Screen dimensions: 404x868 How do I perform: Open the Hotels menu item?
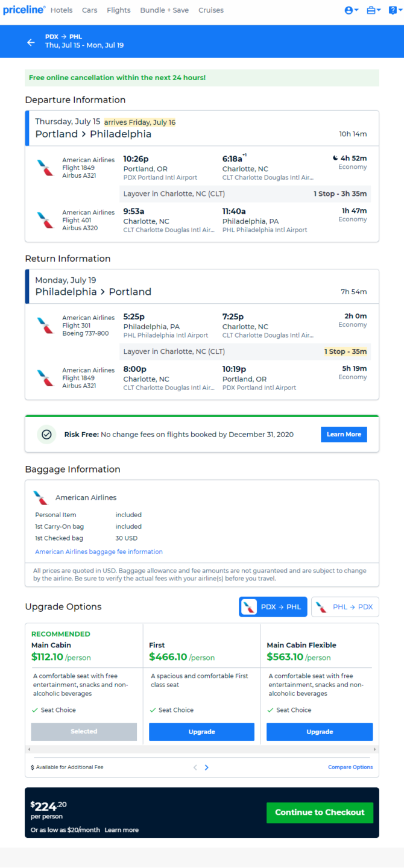click(62, 10)
